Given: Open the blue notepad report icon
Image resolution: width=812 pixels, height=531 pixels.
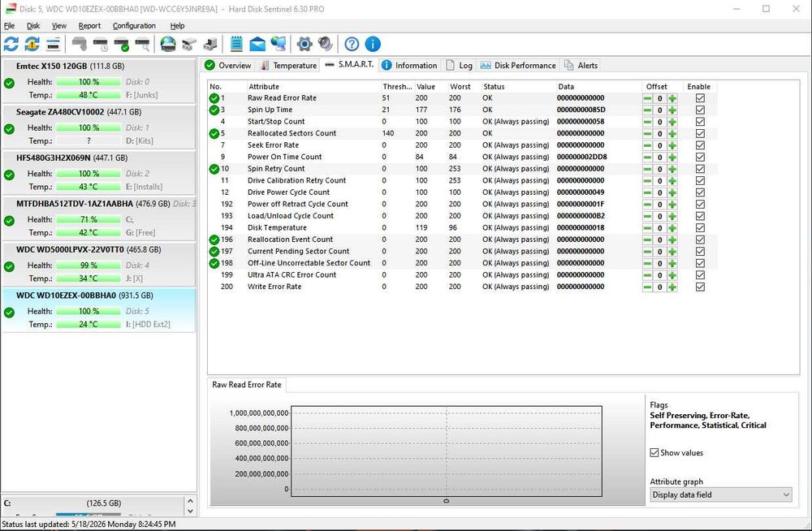Looking at the screenshot, I should (236, 44).
